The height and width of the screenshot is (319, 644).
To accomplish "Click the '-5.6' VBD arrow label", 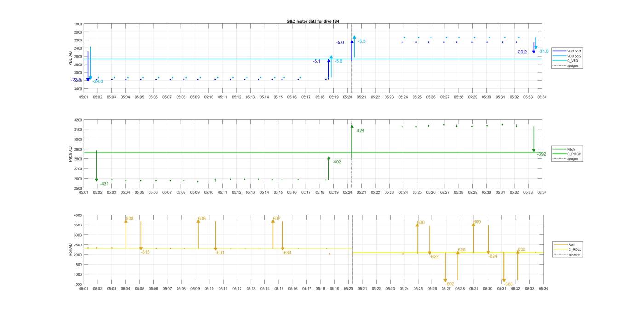I will (x=338, y=61).
